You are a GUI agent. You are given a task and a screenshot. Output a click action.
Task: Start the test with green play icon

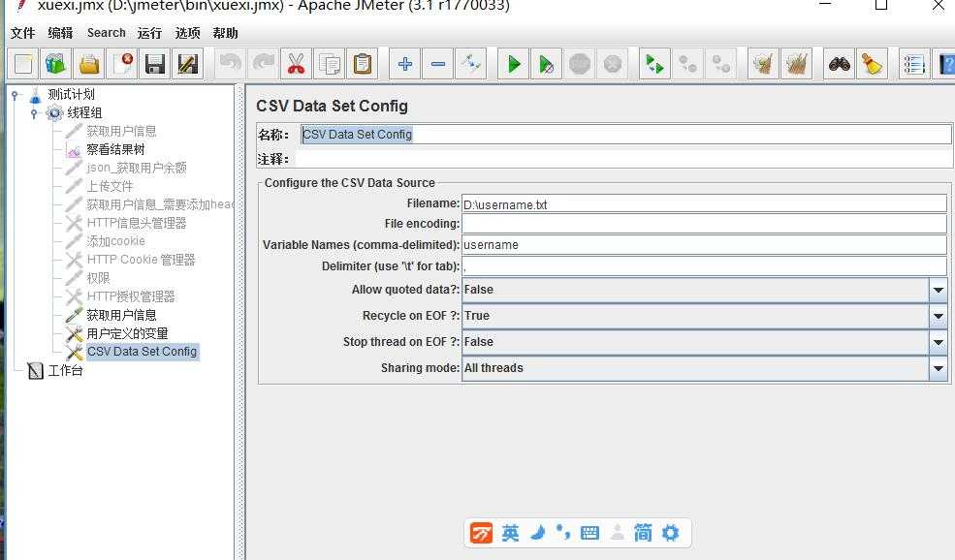pyautogui.click(x=514, y=64)
